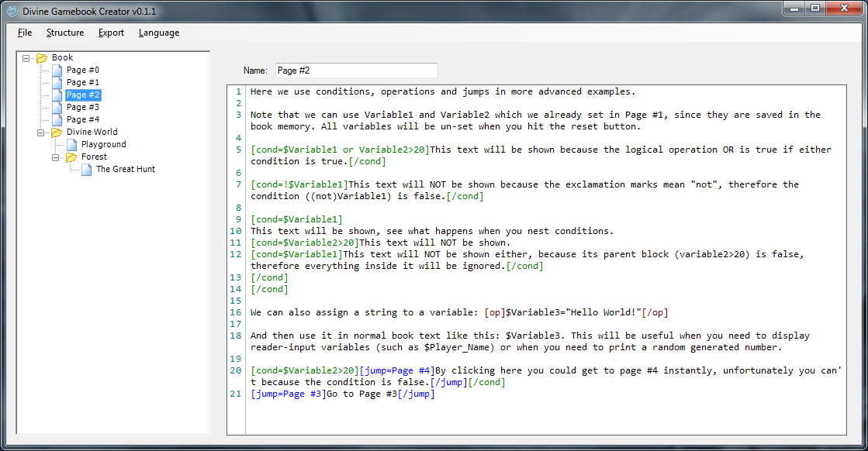Click the Page #4 document icon
The height and width of the screenshot is (451, 868).
pos(57,119)
